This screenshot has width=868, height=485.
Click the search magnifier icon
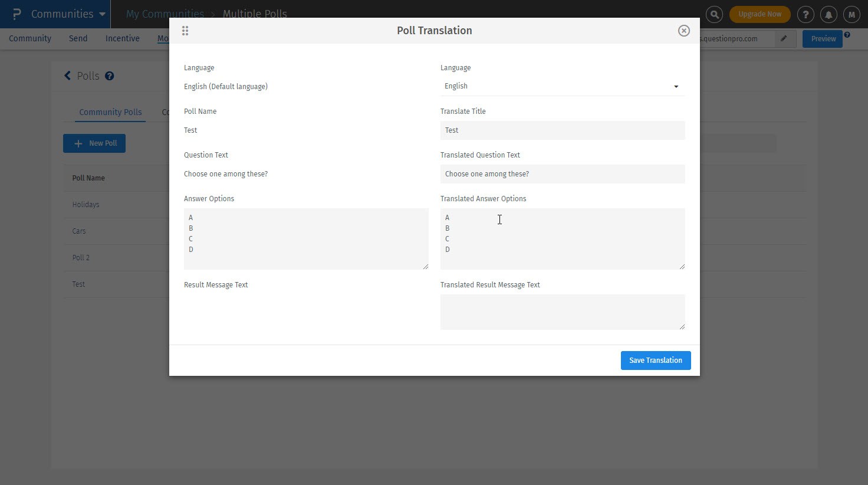pos(714,14)
